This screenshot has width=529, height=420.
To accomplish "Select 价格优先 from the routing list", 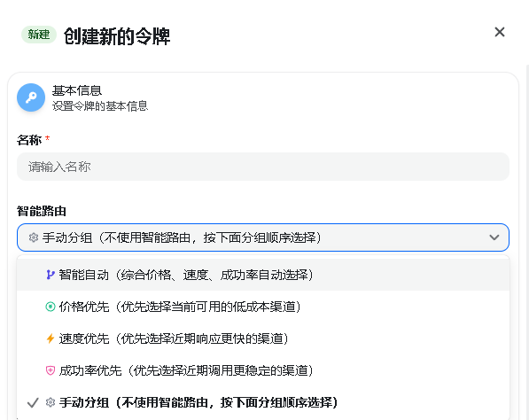I will click(x=263, y=307).
